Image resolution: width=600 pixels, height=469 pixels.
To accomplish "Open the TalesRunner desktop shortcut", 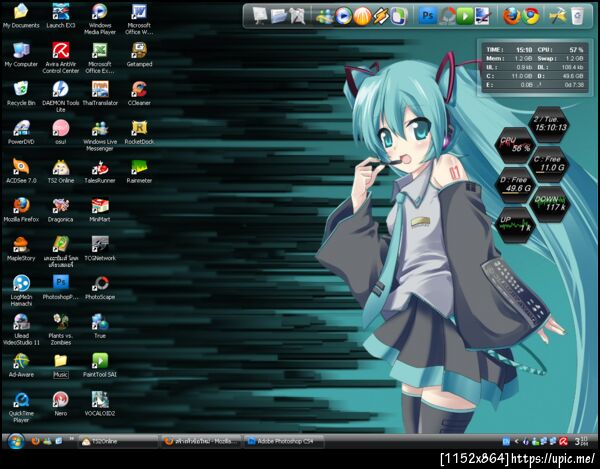I will [x=100, y=171].
